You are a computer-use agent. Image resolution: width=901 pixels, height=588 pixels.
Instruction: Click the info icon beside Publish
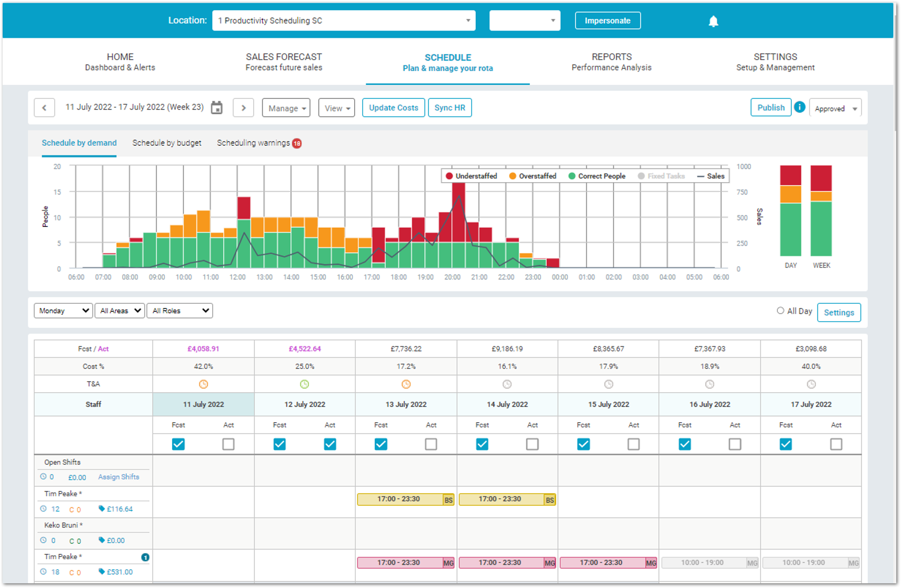tap(799, 107)
